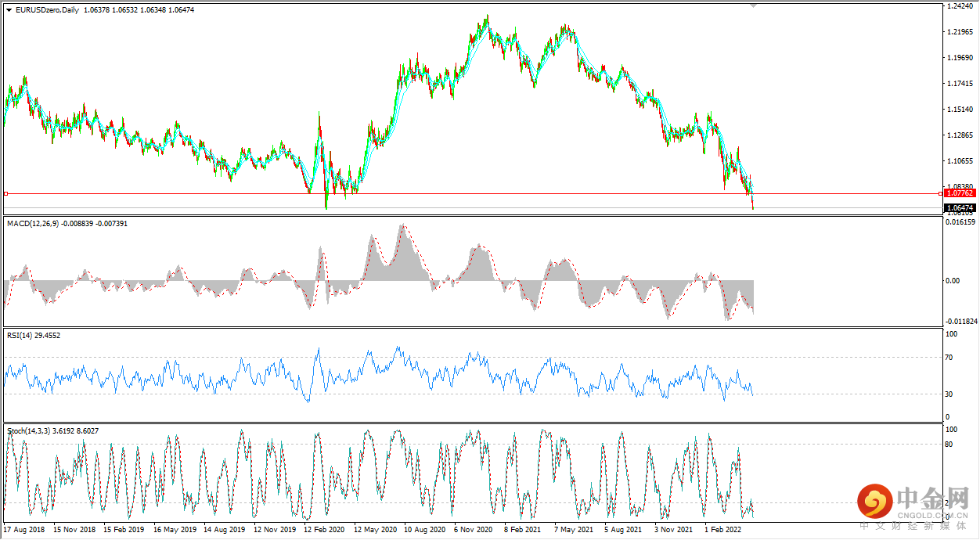Click the 3 Nov 2021 date label
The image size is (980, 540).
[x=672, y=529]
